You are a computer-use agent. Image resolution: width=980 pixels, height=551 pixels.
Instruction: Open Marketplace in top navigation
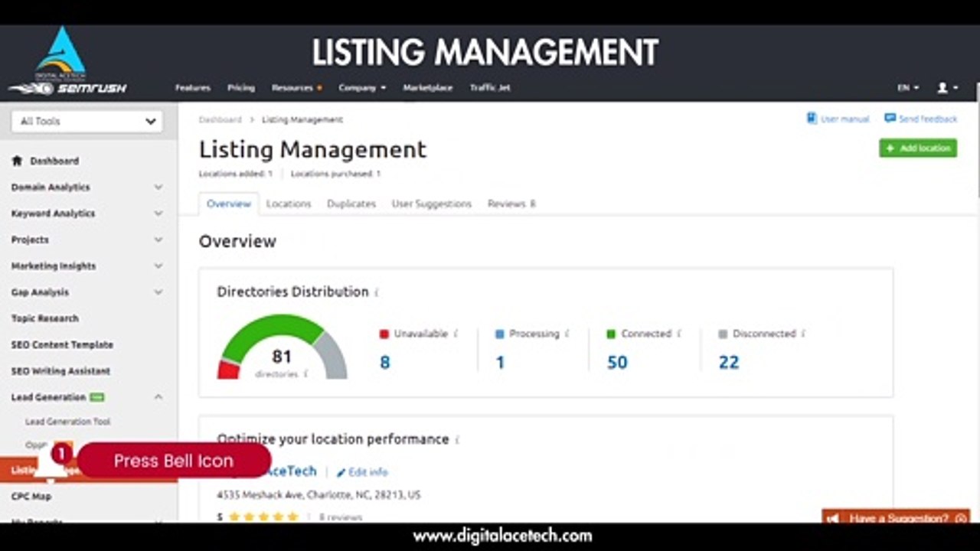tap(428, 88)
